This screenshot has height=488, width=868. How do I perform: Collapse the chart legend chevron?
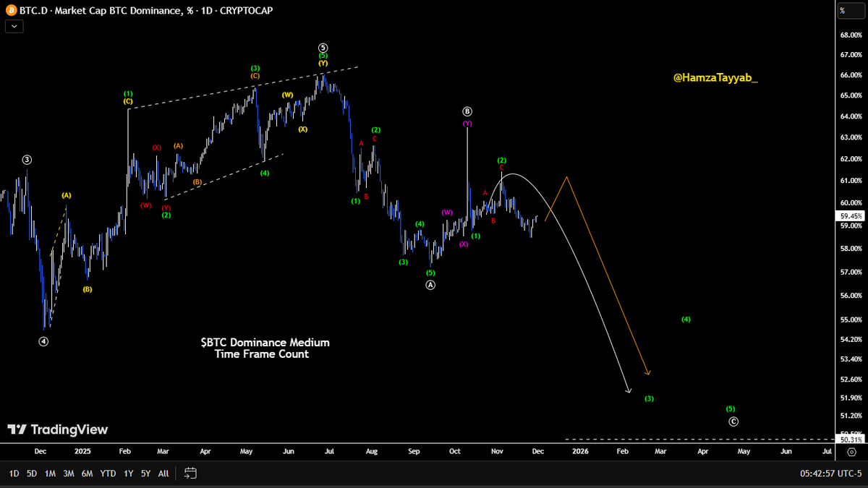[15, 27]
